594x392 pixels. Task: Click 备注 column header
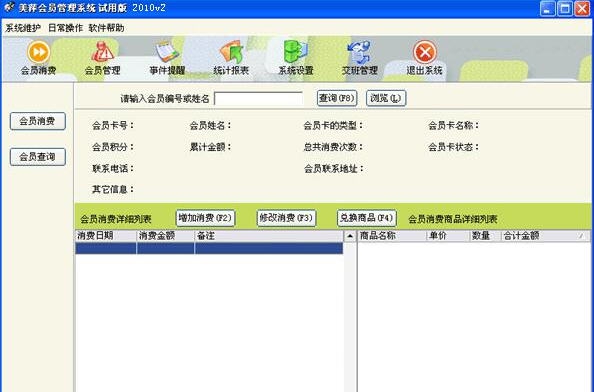coord(269,236)
